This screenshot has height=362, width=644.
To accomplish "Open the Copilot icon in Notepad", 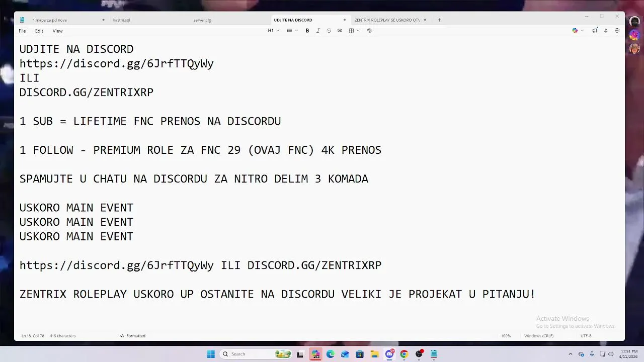I will [575, 31].
